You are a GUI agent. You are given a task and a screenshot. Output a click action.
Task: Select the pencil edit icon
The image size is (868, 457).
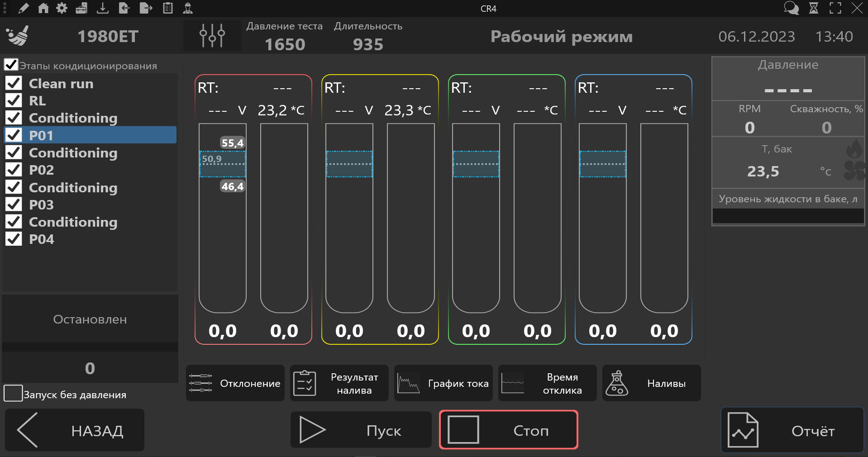click(x=24, y=8)
